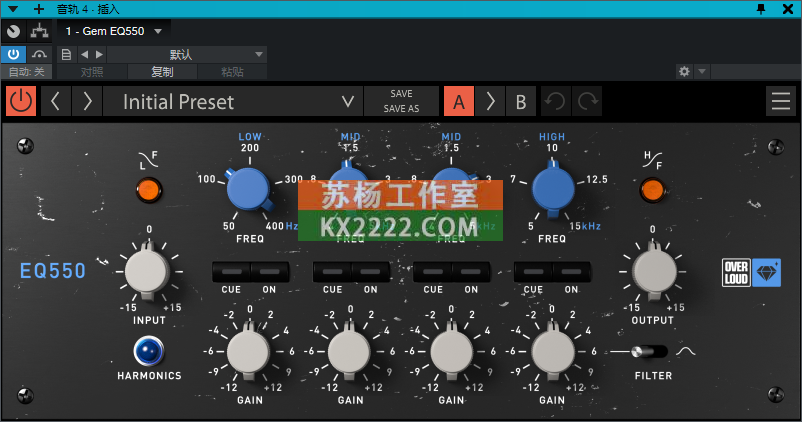Click the second MID band GAIN knob
This screenshot has height=422, width=802.
click(x=451, y=351)
